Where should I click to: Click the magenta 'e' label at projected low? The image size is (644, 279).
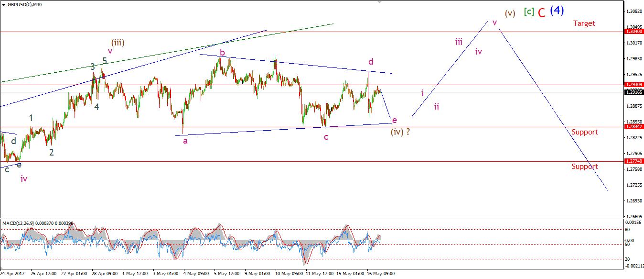point(394,120)
